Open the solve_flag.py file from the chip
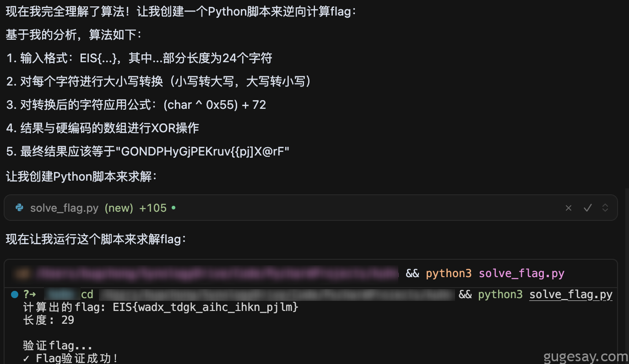Viewport: 629px width, 364px height. pyautogui.click(x=65, y=208)
